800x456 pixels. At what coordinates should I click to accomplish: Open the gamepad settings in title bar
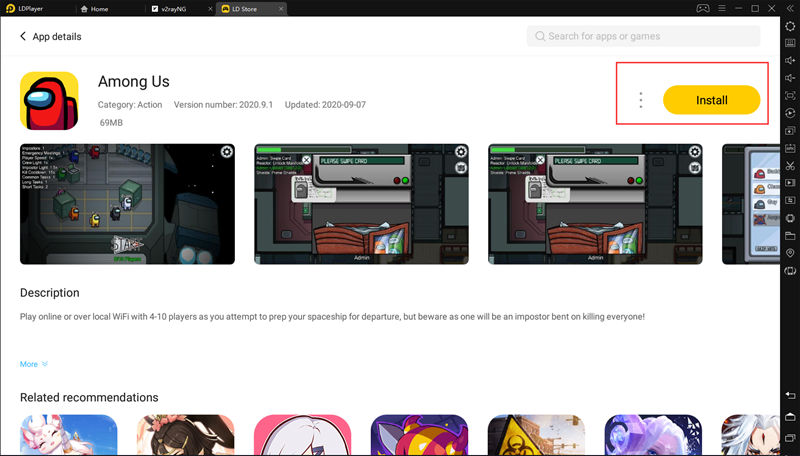(703, 9)
